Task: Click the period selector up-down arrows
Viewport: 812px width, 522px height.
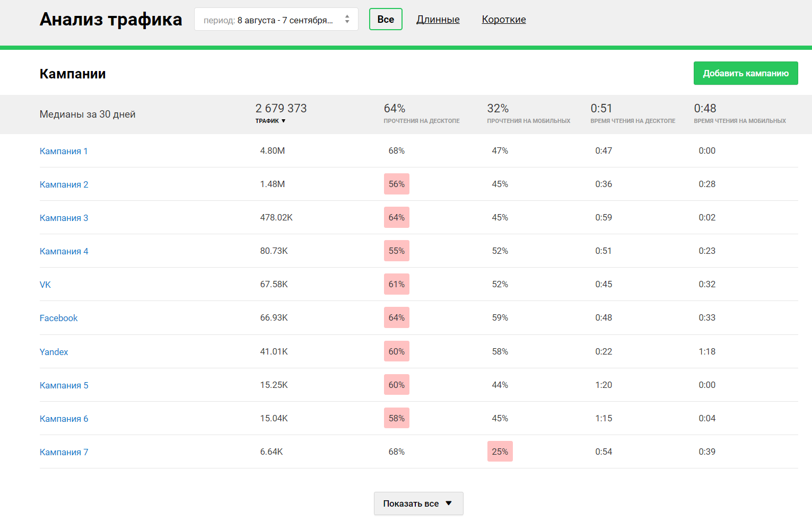Action: click(347, 20)
